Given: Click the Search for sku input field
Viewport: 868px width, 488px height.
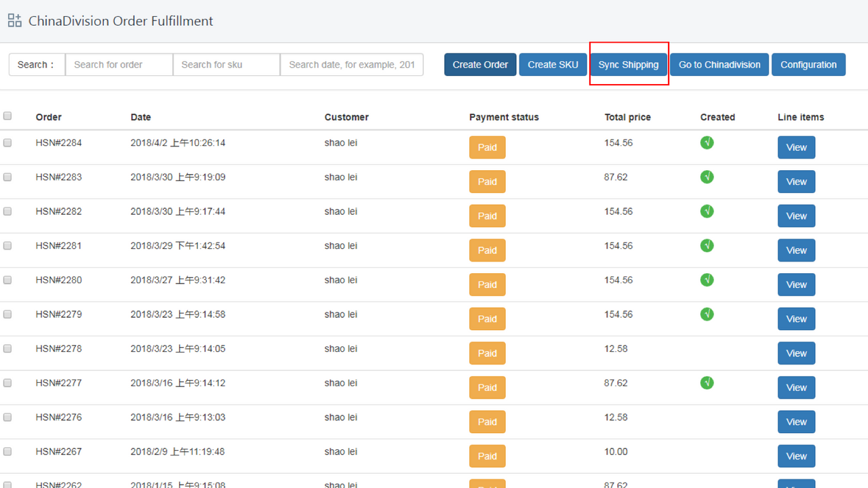Looking at the screenshot, I should [x=226, y=64].
